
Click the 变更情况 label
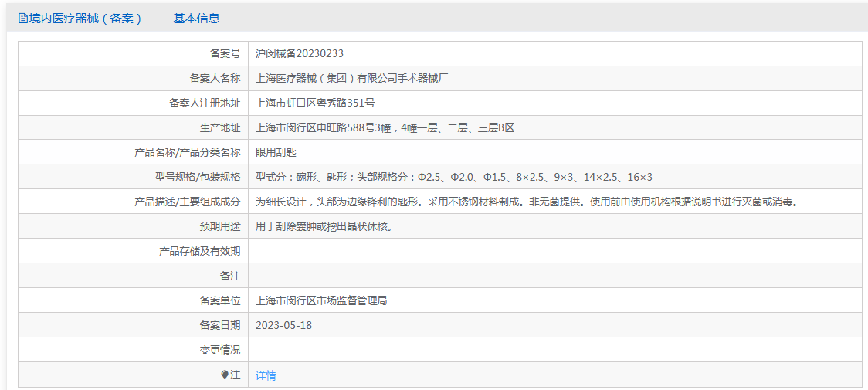(220, 350)
